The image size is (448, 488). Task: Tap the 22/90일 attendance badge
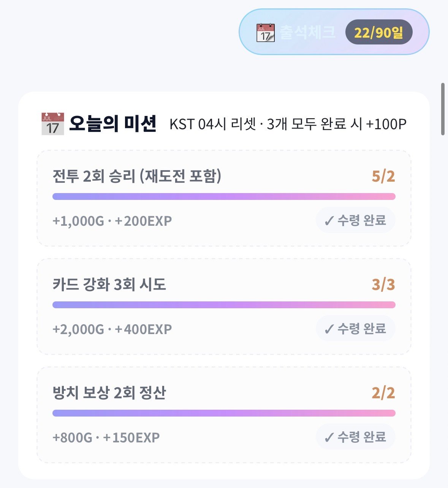[379, 32]
